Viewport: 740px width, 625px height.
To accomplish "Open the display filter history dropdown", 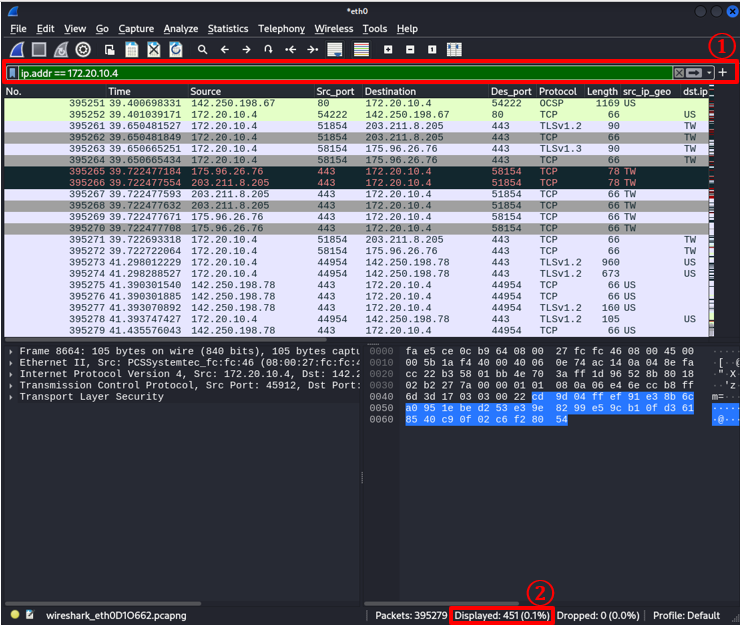I will coord(709,73).
